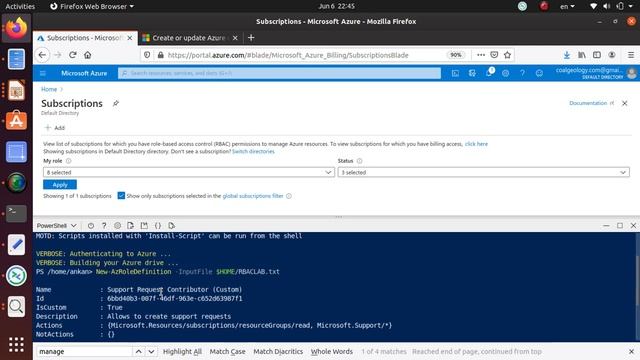
Task: Open Firefox downloads panel
Action: click(x=567, y=55)
